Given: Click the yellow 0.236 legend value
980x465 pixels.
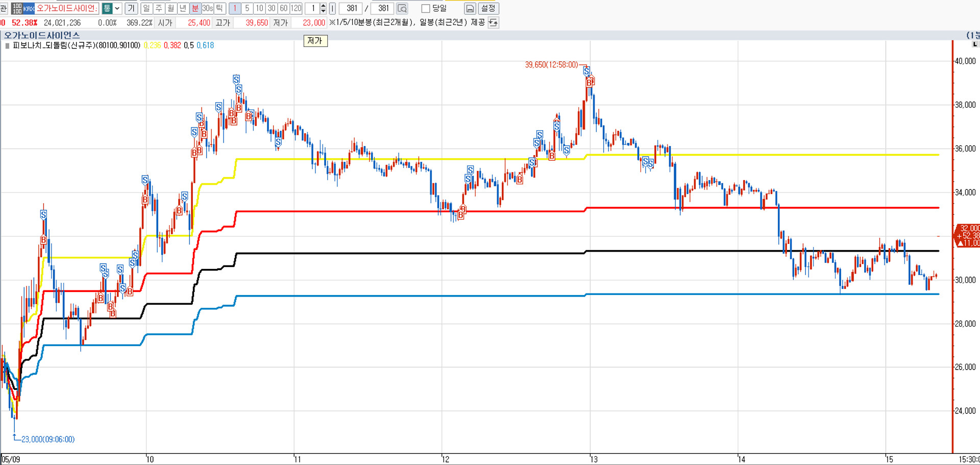Looking at the screenshot, I should 152,45.
